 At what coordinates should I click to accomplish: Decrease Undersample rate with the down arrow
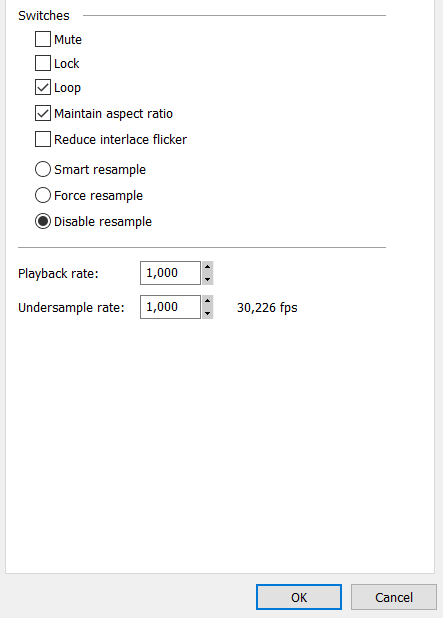pyautogui.click(x=207, y=313)
